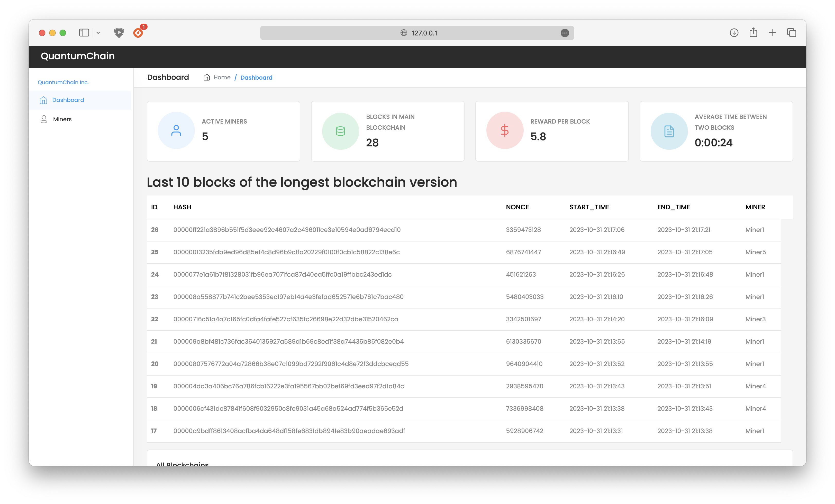Show tab overview icon
The height and width of the screenshot is (504, 835).
[x=791, y=33]
